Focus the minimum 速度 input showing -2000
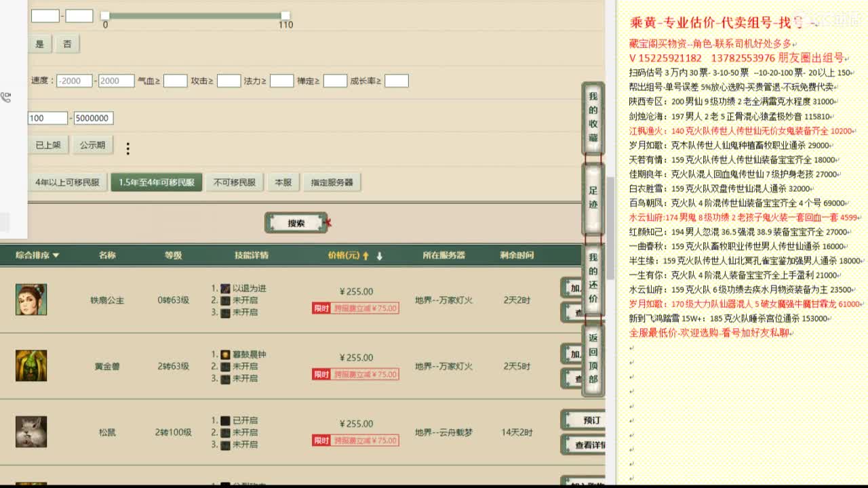Viewport: 868px width, 488px height. [75, 81]
